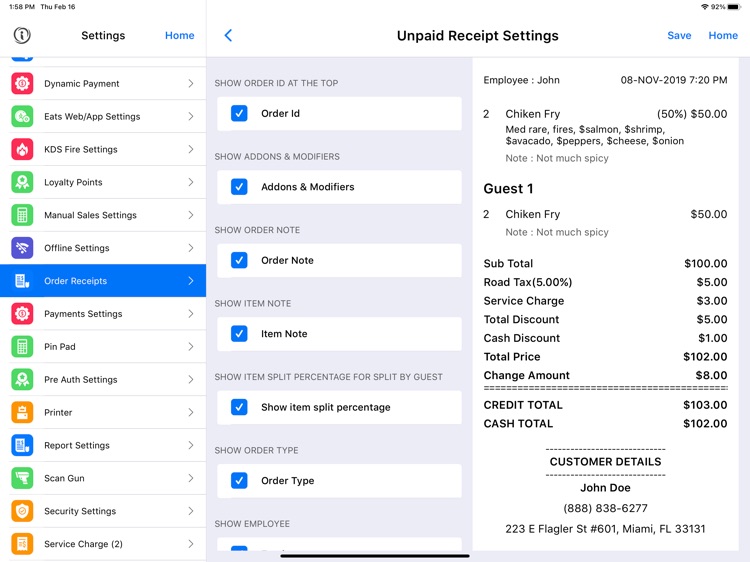
Task: Open the Scan Gun settings row
Action: [103, 478]
